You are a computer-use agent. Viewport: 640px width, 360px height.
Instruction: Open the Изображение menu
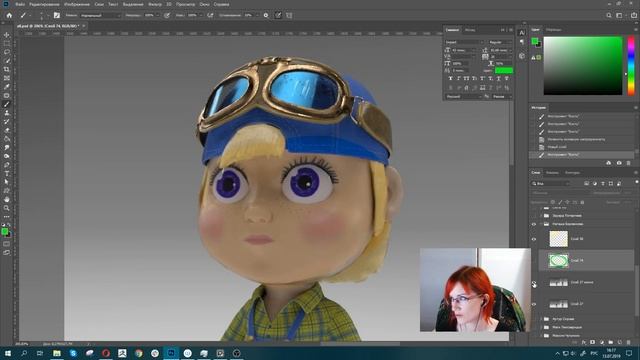(77, 4)
